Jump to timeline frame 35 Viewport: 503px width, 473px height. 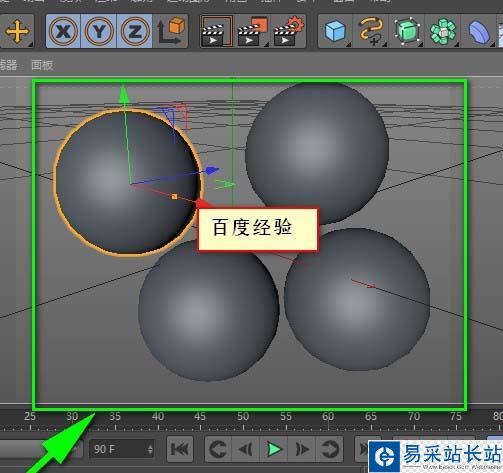(115, 417)
